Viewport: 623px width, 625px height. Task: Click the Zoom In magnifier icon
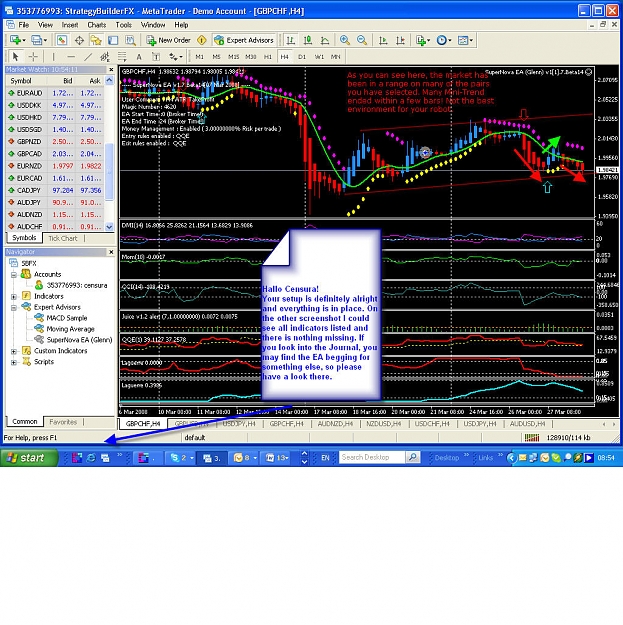(x=345, y=40)
